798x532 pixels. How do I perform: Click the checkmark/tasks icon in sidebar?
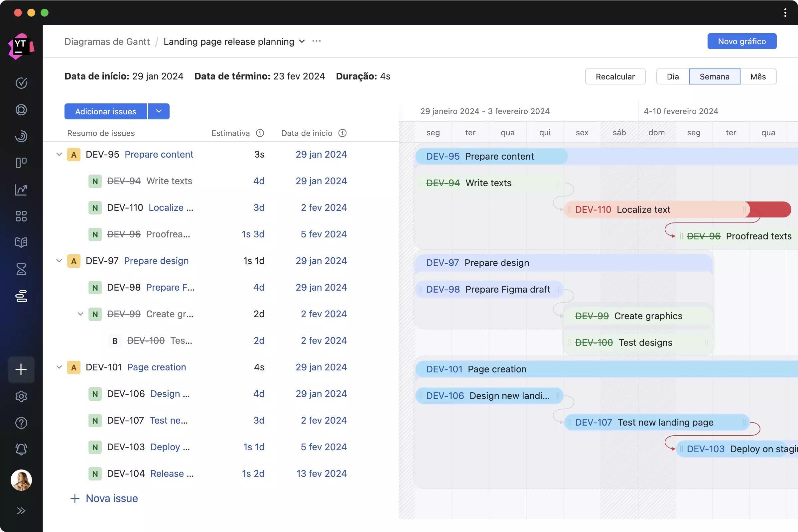click(21, 83)
